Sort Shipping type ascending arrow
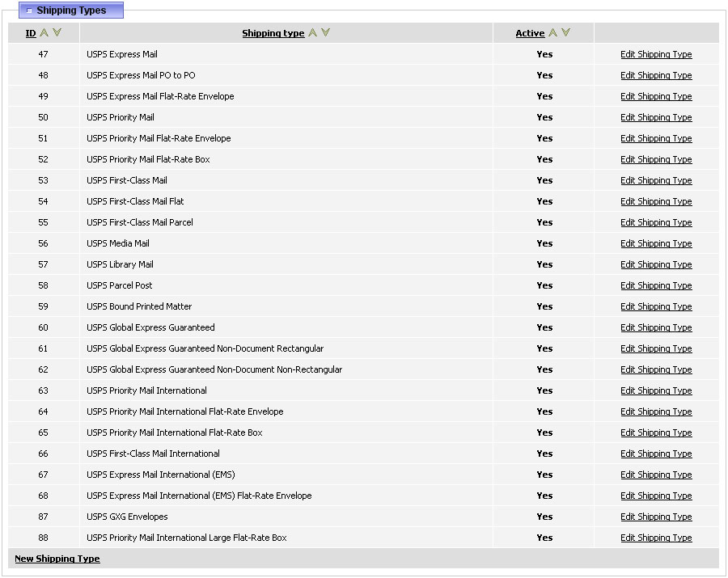 pos(313,32)
